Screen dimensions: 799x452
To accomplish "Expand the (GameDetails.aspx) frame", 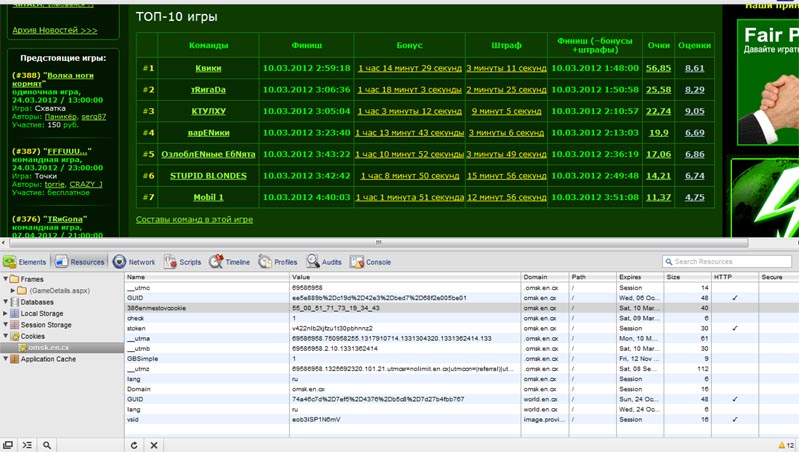I will tap(13, 290).
